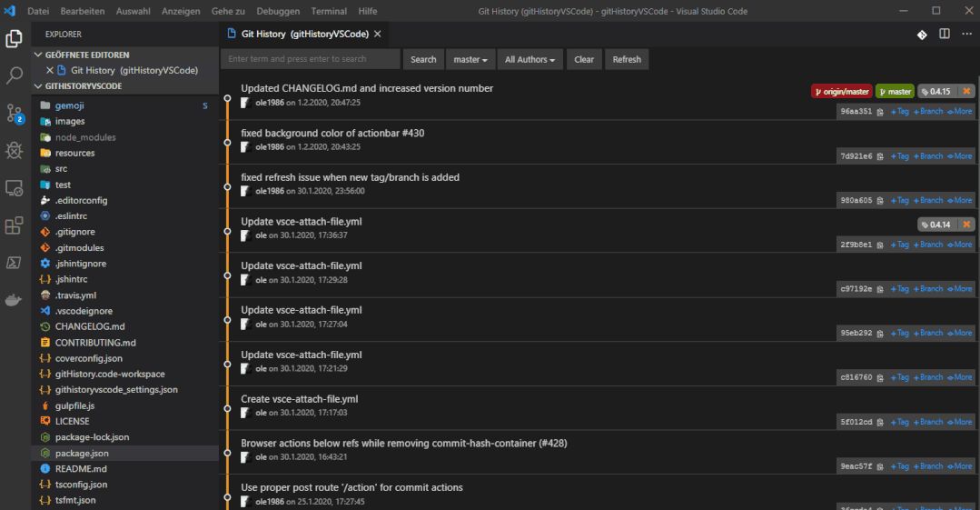Click the Clear button
The image size is (980, 510).
click(584, 59)
